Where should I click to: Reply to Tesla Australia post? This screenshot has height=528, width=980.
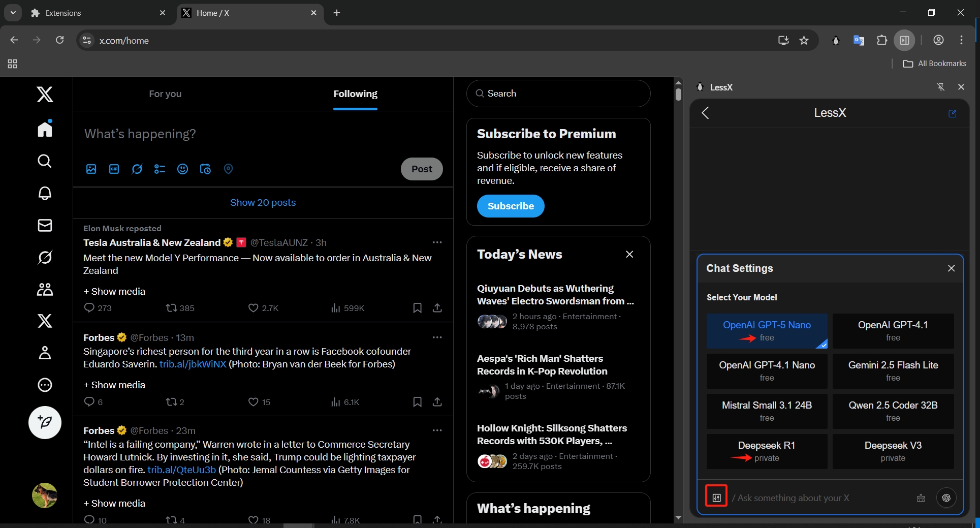(x=97, y=308)
